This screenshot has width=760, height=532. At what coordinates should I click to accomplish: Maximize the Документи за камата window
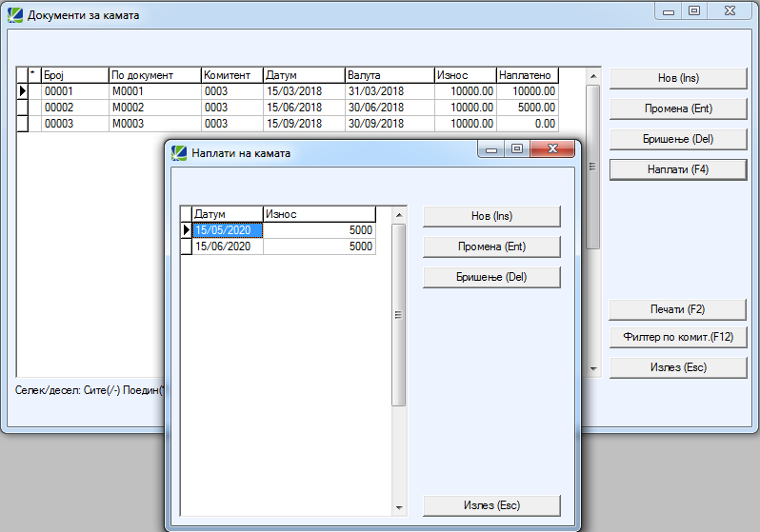(x=694, y=10)
